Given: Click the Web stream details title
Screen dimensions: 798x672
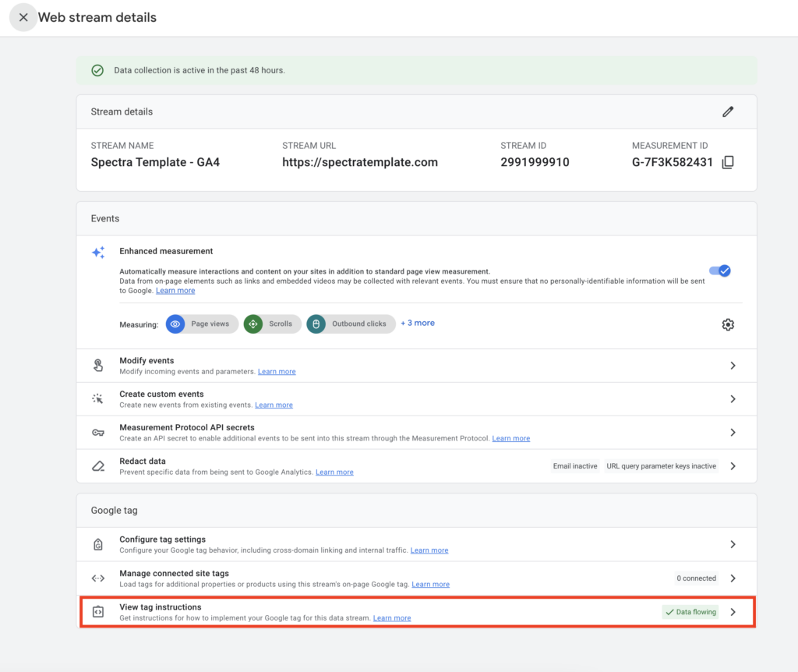Looking at the screenshot, I should pos(97,17).
